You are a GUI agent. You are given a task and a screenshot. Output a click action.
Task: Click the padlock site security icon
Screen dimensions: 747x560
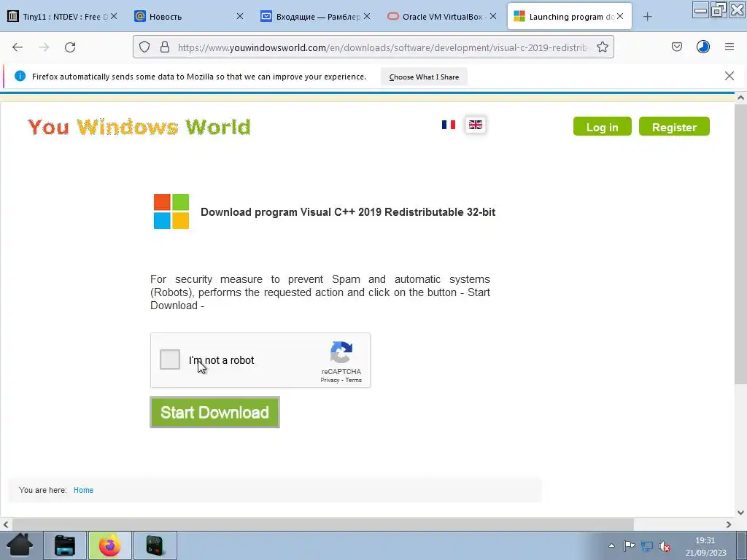(165, 47)
